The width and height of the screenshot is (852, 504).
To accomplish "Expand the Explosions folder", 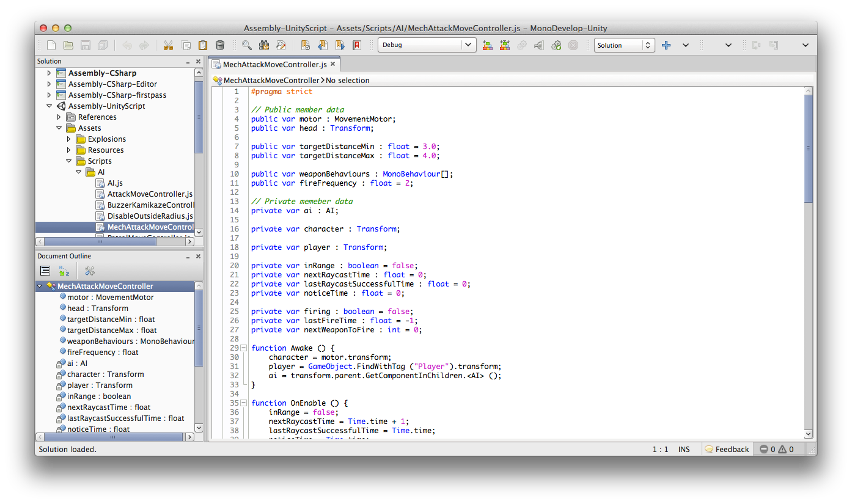I will [x=69, y=139].
